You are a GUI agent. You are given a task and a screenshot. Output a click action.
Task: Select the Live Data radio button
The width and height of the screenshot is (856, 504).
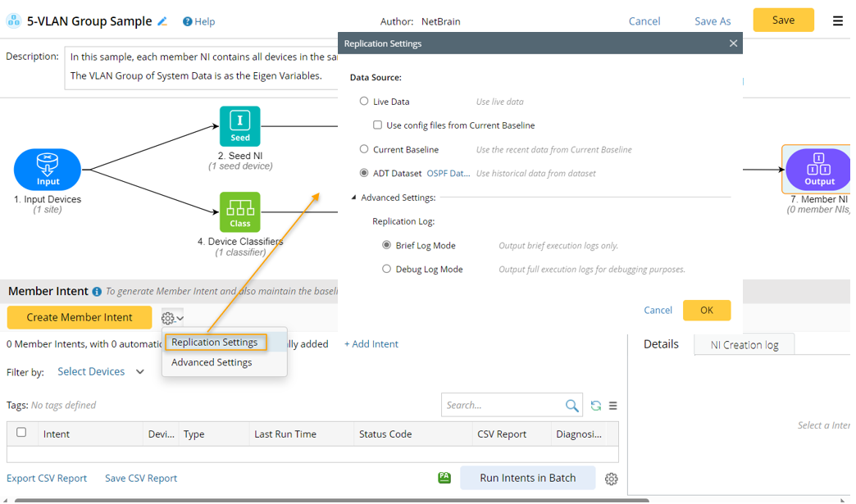[x=364, y=102]
